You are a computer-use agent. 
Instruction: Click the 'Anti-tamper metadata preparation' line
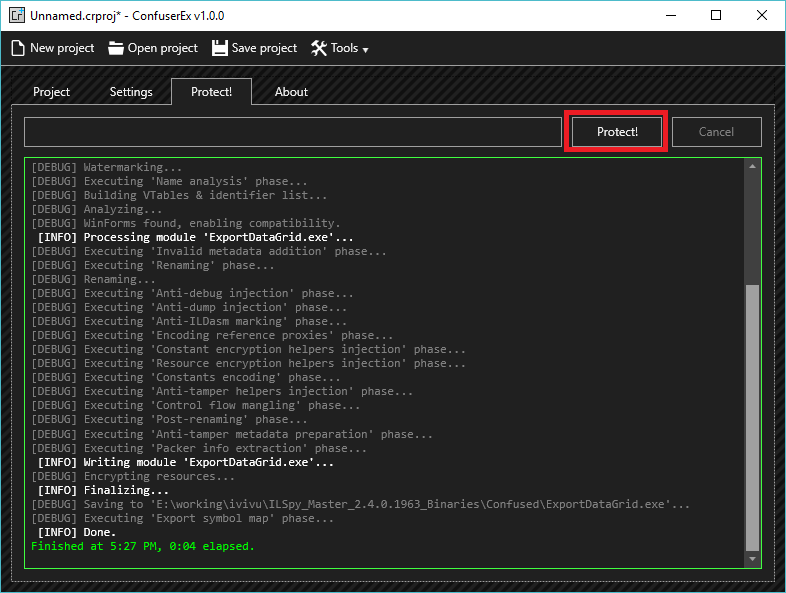(x=232, y=434)
